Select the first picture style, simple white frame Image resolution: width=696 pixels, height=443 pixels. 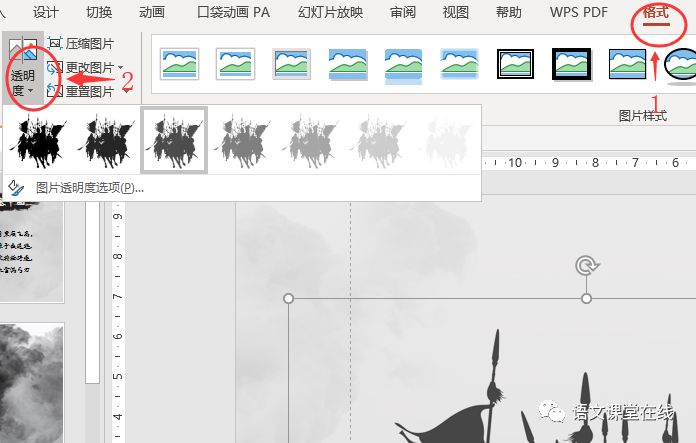(x=179, y=64)
